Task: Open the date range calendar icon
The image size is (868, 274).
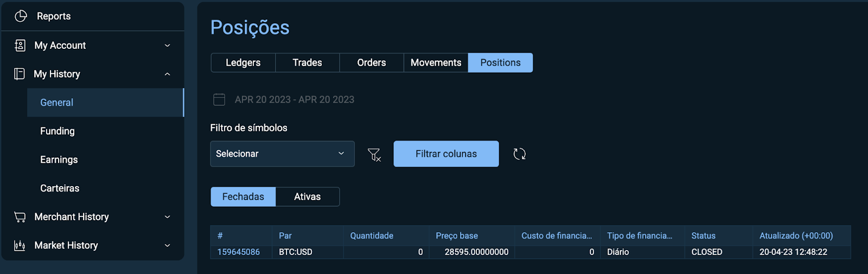Action: coord(219,99)
